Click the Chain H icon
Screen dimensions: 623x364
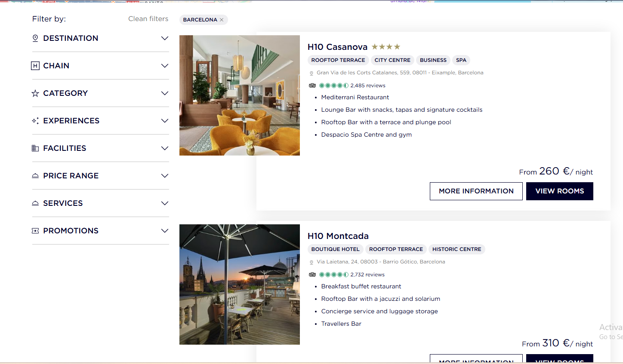35,66
